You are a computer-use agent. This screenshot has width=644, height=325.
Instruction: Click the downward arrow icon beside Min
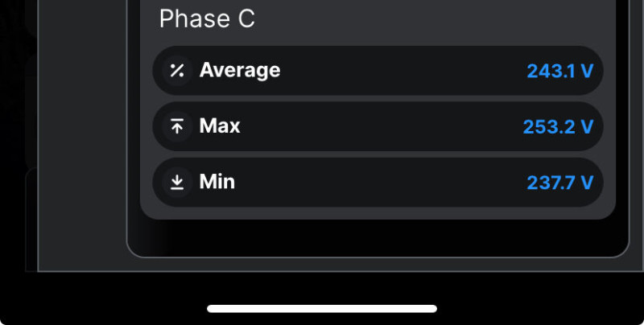coord(177,182)
